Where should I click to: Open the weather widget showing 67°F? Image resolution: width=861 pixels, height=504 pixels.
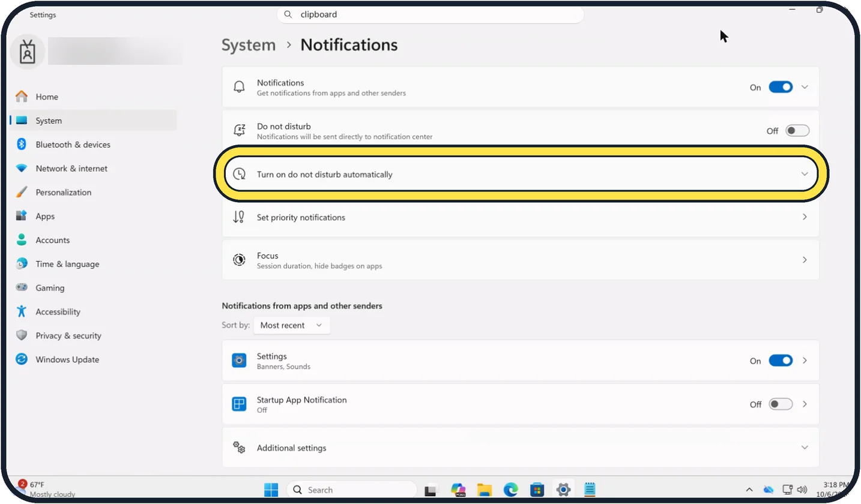point(45,489)
